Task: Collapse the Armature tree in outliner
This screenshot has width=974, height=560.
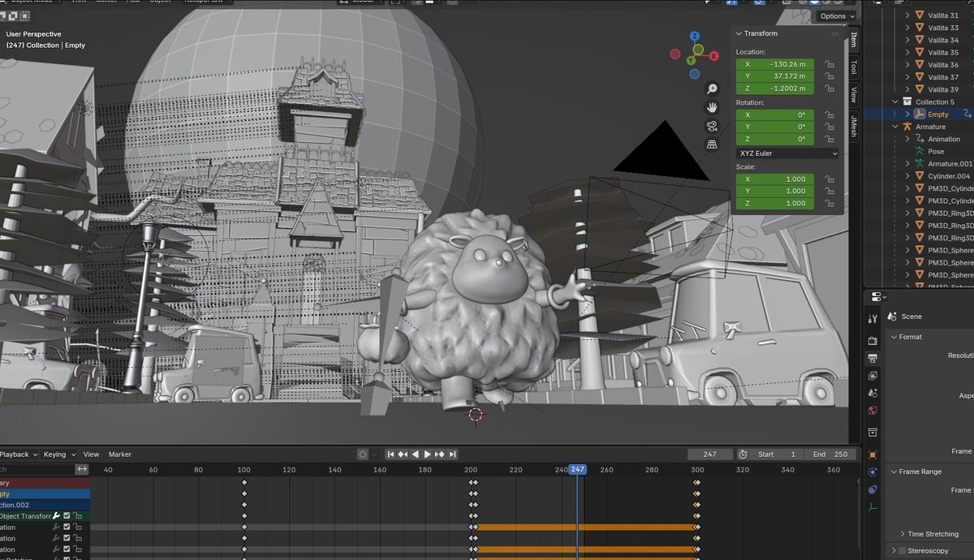Action: tap(897, 127)
